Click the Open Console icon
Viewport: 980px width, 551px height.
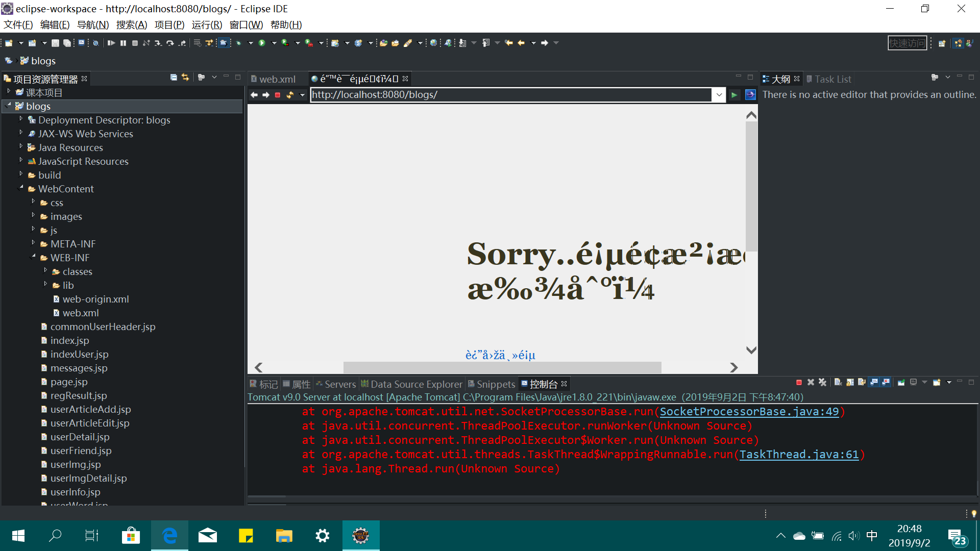[937, 382]
